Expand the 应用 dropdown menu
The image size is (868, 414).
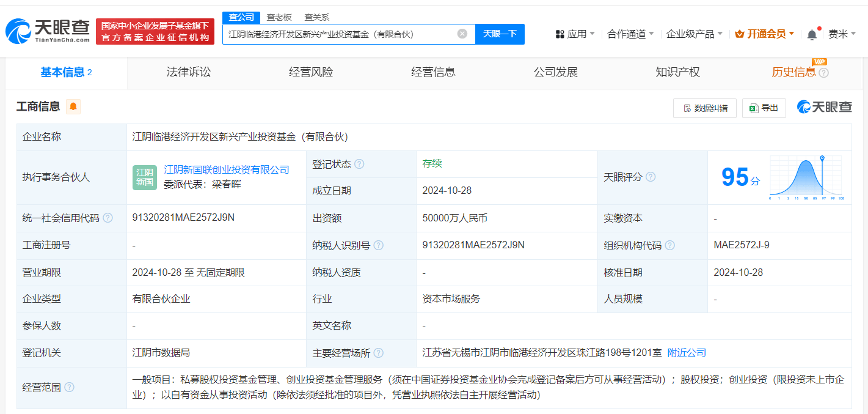[x=575, y=34]
